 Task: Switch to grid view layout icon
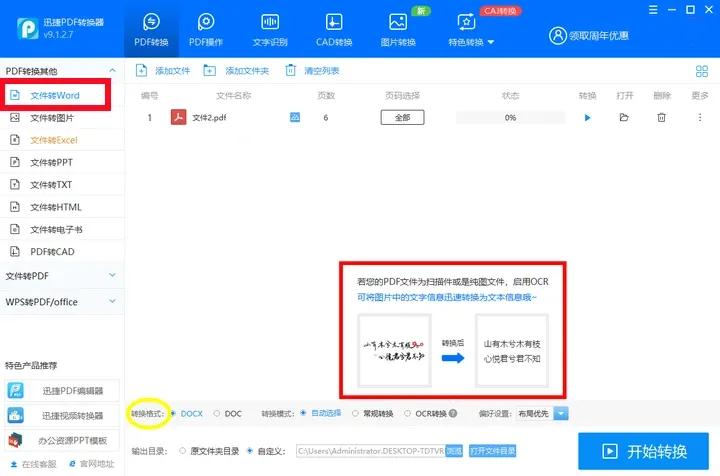pos(702,71)
